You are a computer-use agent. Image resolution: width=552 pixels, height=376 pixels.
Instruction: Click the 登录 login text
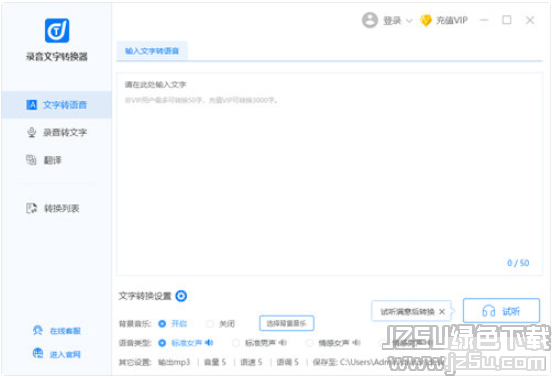click(392, 21)
